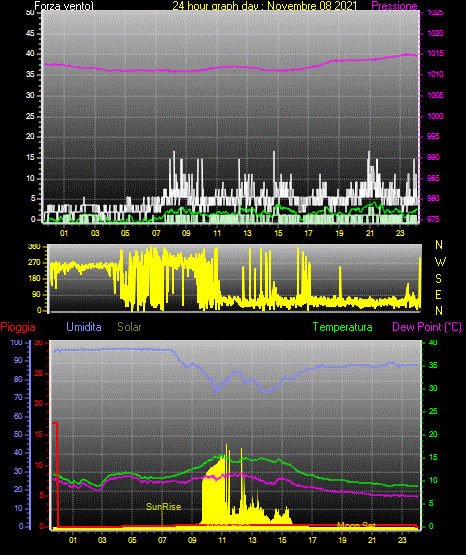The height and width of the screenshot is (555, 466).
Task: Click the 'E' compass direction label
Action: (x=438, y=294)
